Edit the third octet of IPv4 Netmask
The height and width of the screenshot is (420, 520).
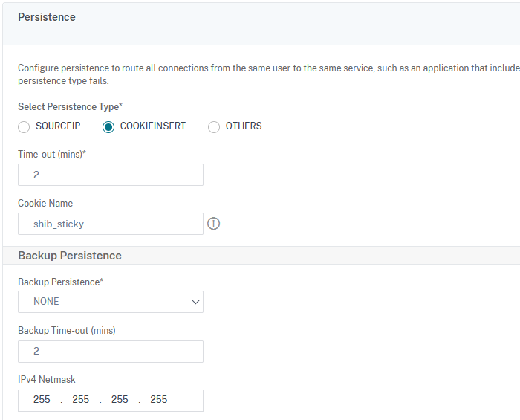click(x=120, y=400)
